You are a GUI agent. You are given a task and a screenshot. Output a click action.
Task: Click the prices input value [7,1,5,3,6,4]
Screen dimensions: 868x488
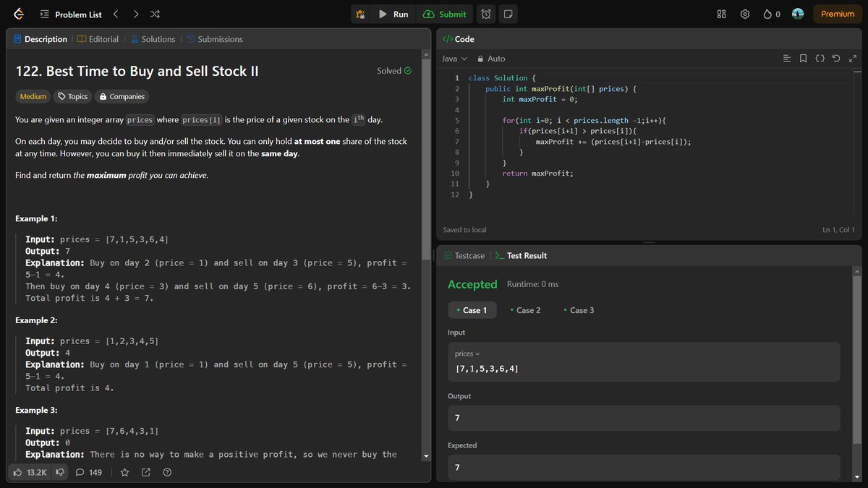coord(486,369)
